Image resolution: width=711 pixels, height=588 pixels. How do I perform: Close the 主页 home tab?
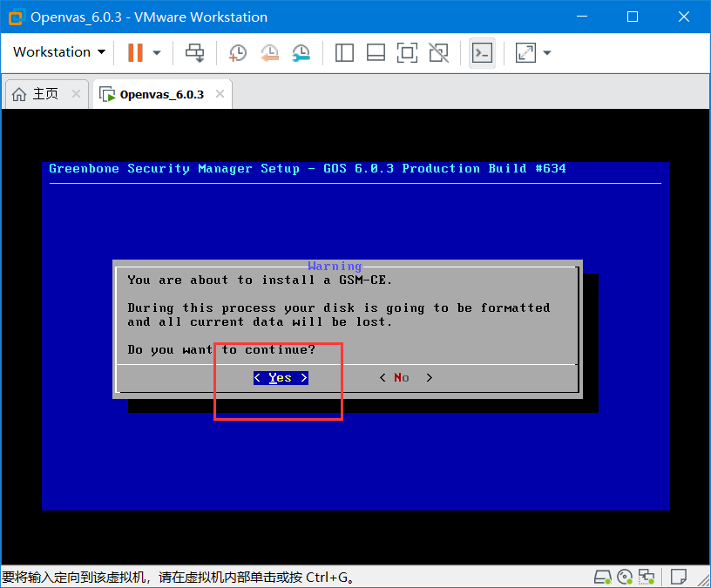[x=76, y=94]
